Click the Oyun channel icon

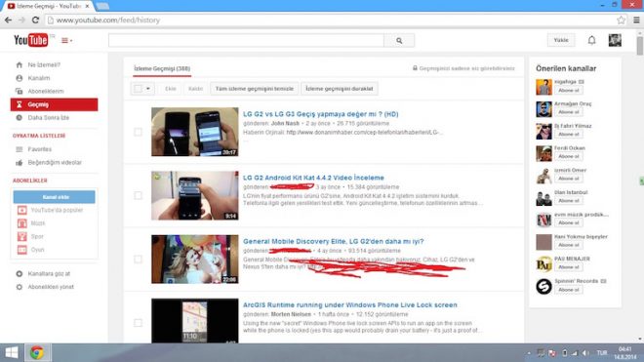(21, 250)
